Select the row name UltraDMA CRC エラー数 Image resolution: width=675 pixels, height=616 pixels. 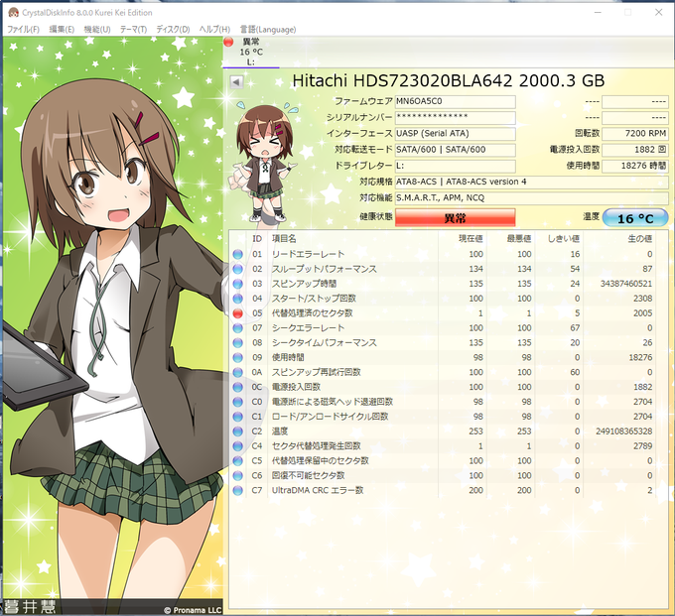pyautogui.click(x=318, y=490)
